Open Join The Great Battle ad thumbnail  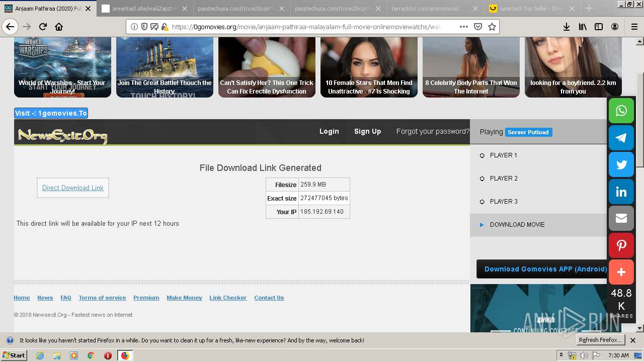tap(165, 67)
